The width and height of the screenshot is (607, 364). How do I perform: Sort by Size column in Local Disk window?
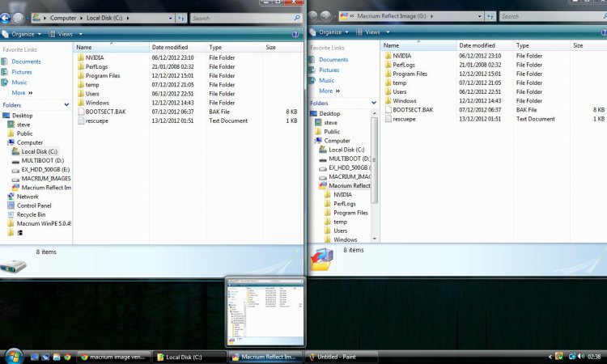click(282, 47)
